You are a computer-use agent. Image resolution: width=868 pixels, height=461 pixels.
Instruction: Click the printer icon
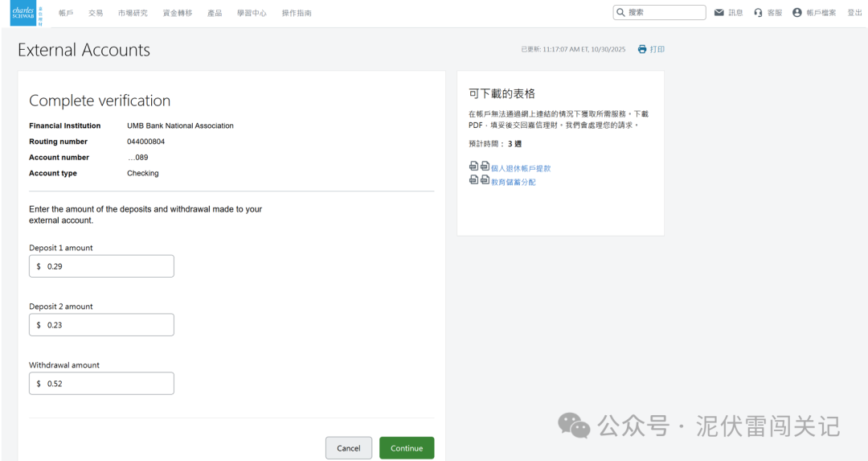641,49
